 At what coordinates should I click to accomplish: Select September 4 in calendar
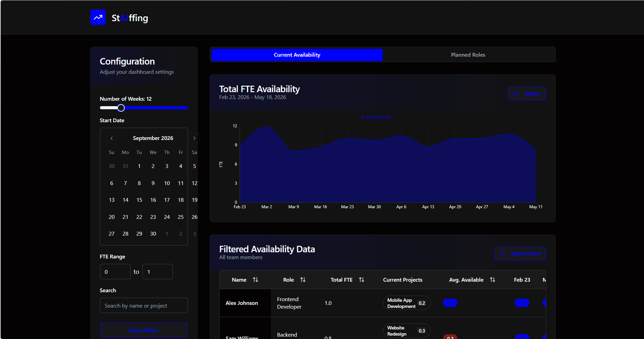(181, 166)
